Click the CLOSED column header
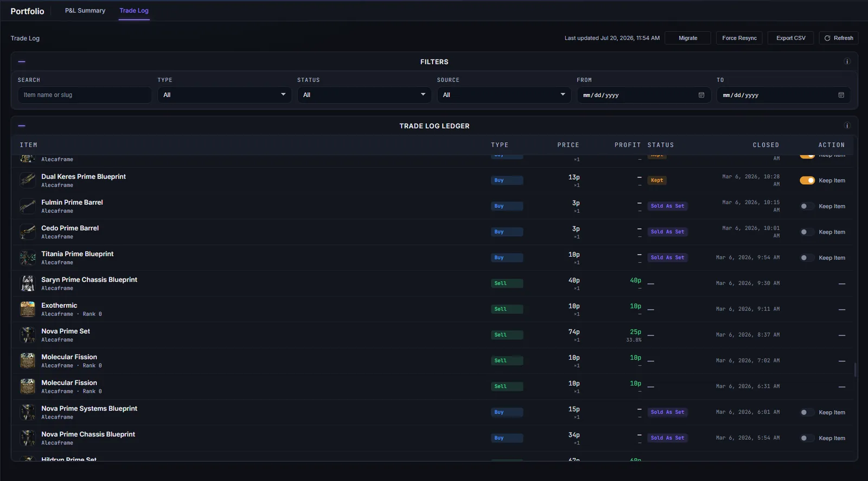 [x=766, y=145]
